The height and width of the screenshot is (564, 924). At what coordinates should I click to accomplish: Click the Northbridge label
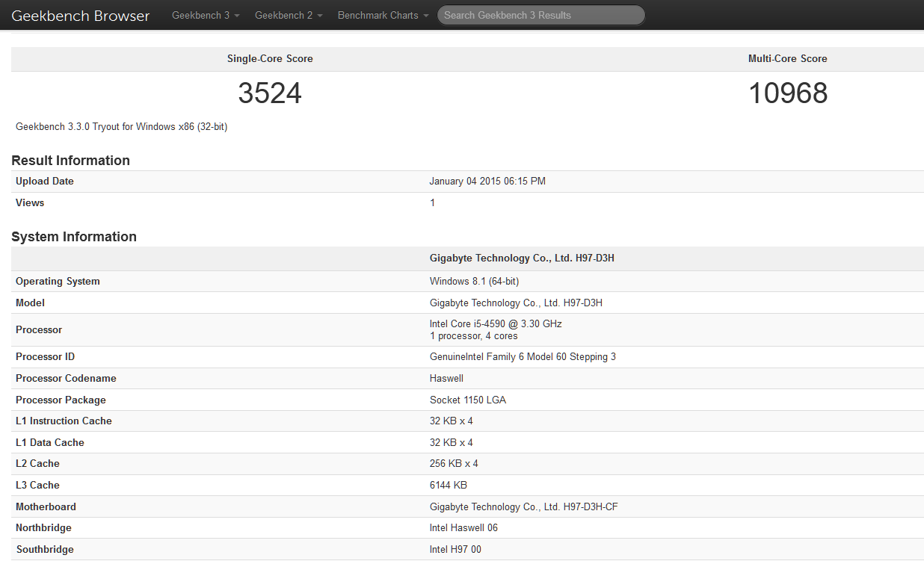tap(43, 528)
